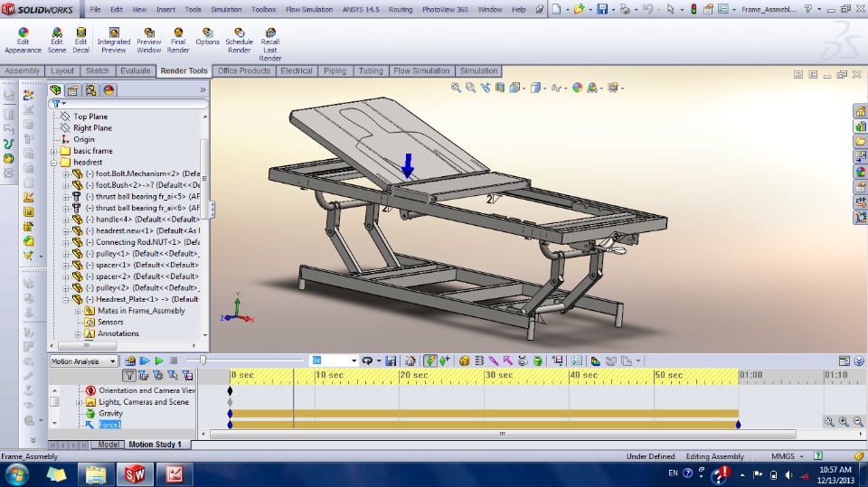Viewport: 868px width, 487px height.
Task: Toggle the Filter Driving button
Action: tap(158, 376)
